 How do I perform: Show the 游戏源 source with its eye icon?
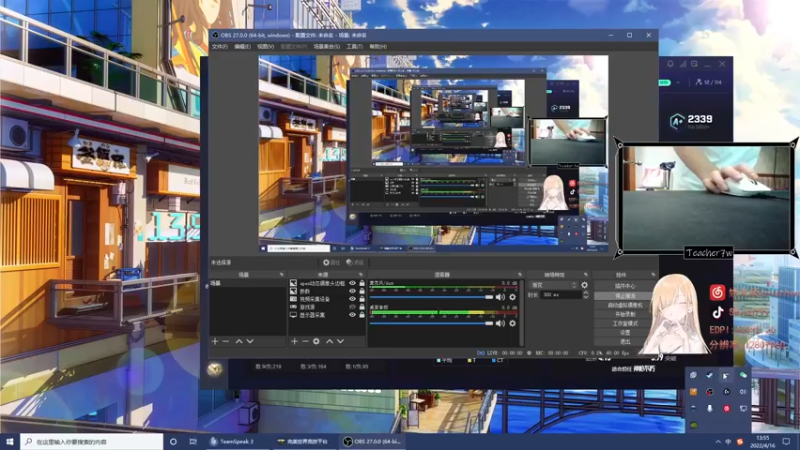tap(352, 307)
